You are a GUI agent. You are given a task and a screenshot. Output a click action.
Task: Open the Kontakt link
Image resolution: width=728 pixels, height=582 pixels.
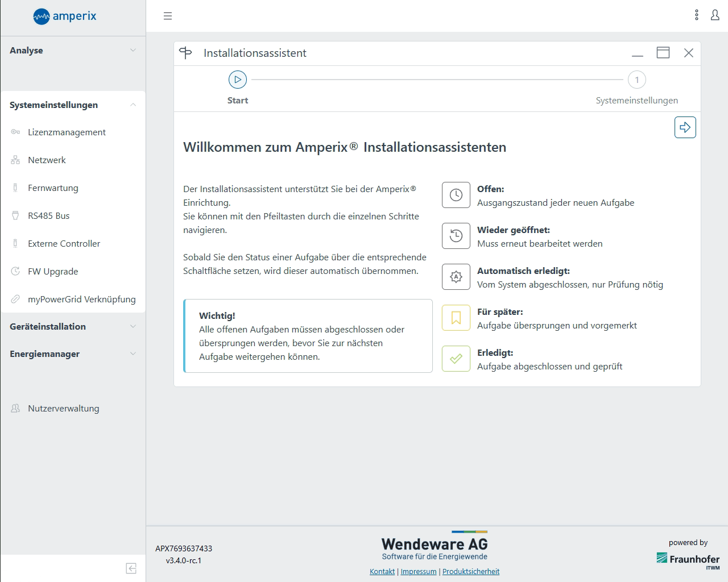click(382, 571)
